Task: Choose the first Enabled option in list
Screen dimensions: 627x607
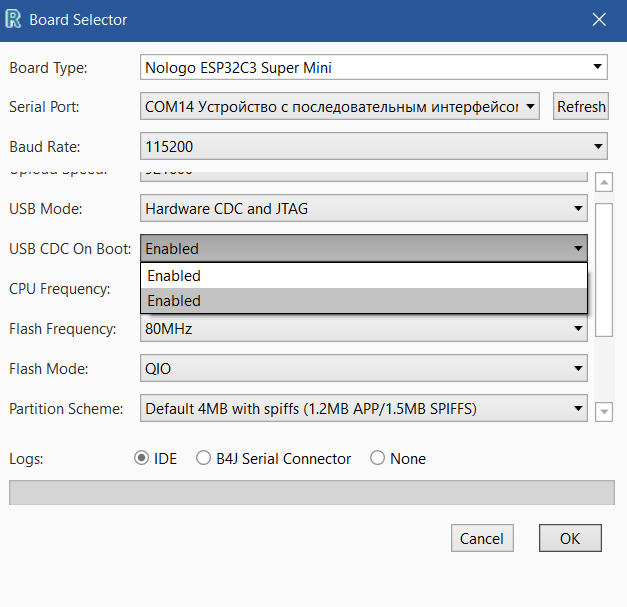Action: (x=363, y=276)
